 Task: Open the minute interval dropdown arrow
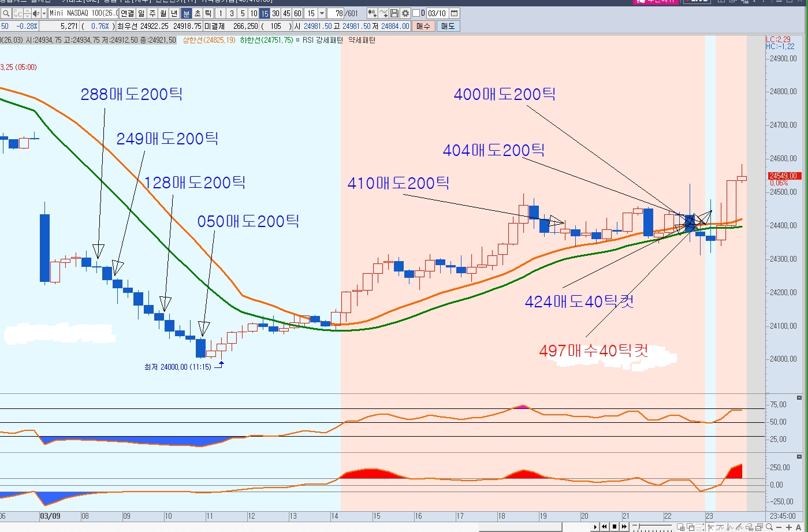tap(322, 13)
